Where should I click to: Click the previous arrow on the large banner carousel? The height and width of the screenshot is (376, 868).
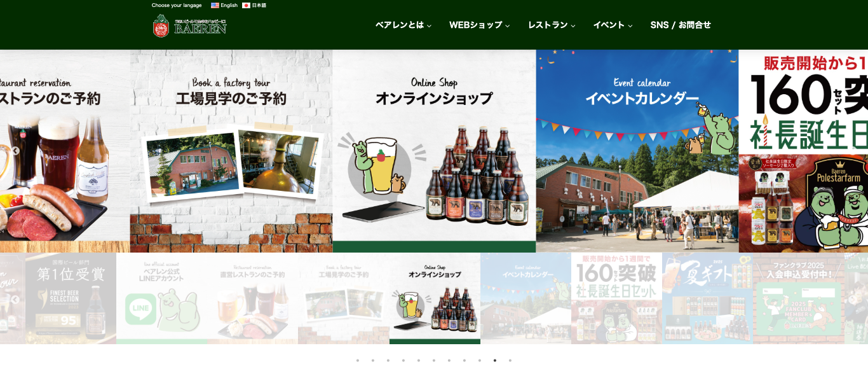(x=15, y=151)
